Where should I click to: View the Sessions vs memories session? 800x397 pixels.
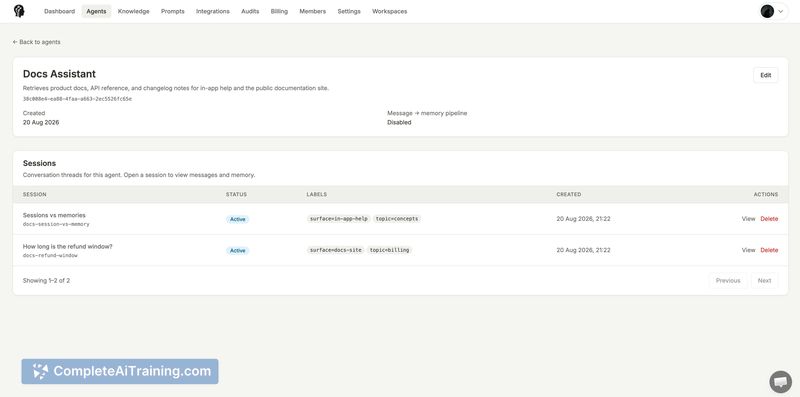click(x=748, y=219)
